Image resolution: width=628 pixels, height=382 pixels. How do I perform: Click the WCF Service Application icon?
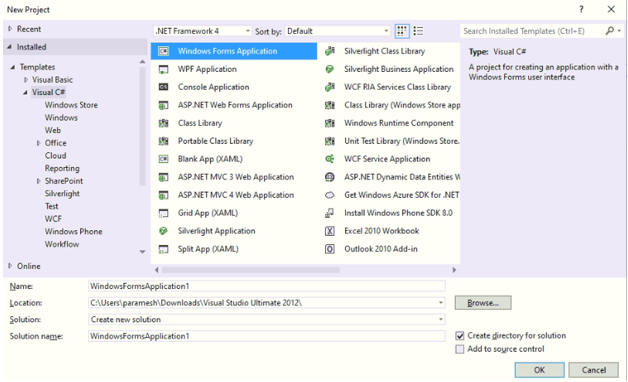[x=330, y=159]
